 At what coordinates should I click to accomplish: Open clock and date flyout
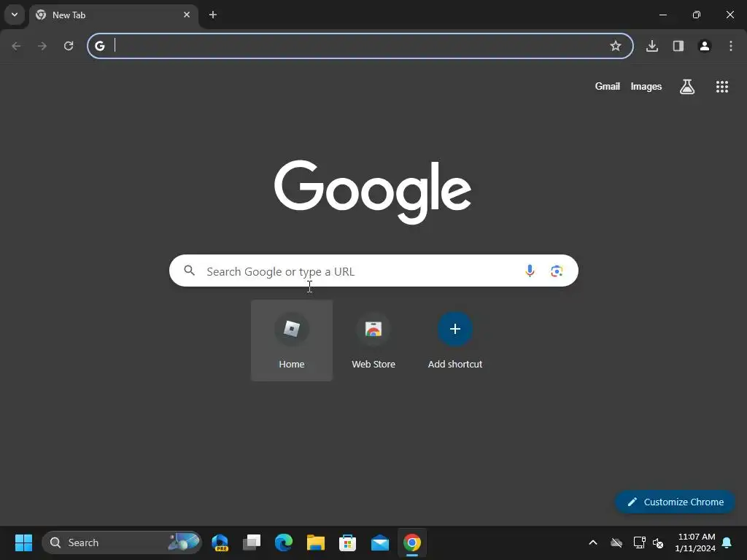pos(695,542)
